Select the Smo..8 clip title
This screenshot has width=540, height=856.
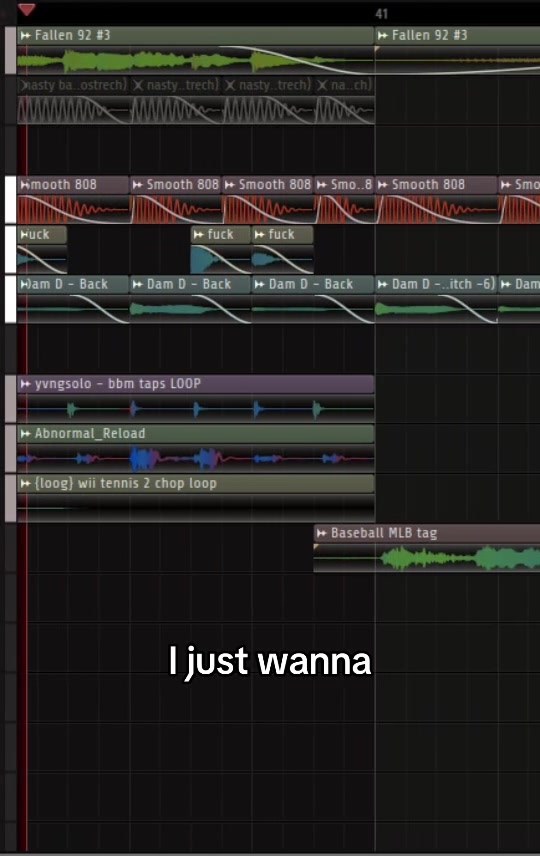351,185
